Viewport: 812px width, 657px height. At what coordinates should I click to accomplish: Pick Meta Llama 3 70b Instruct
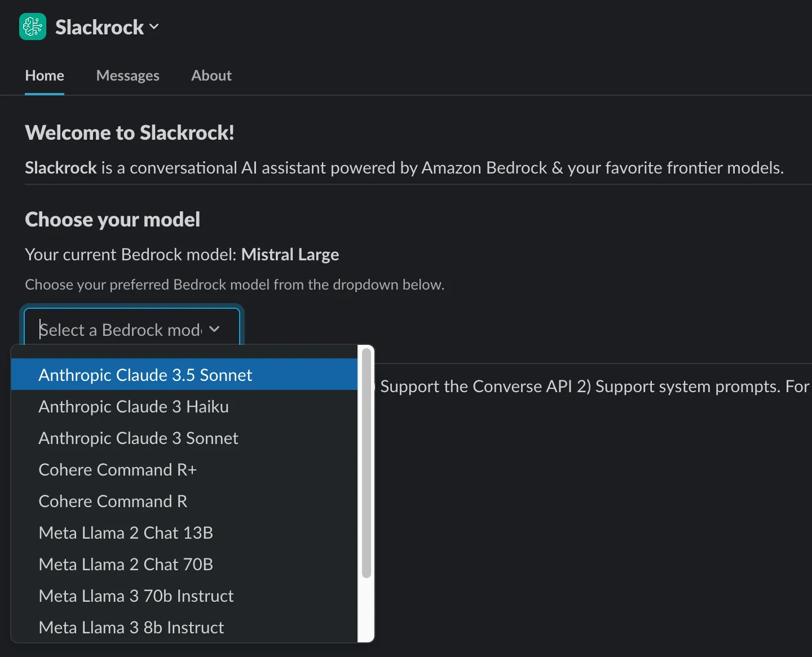click(184, 596)
